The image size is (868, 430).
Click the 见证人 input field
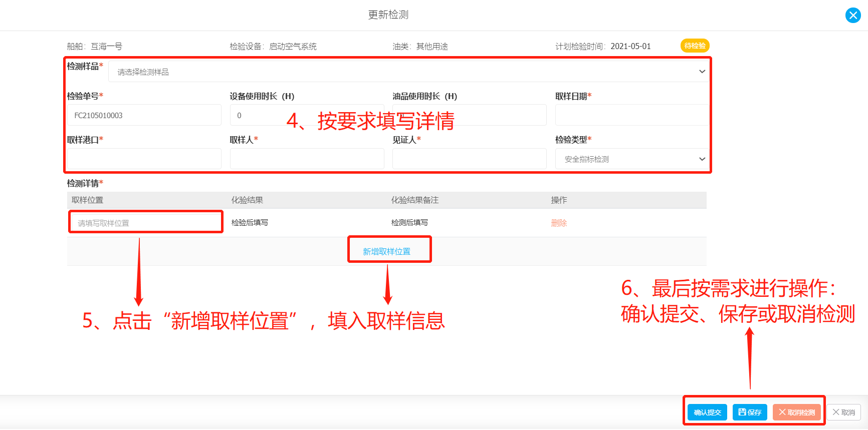point(470,159)
